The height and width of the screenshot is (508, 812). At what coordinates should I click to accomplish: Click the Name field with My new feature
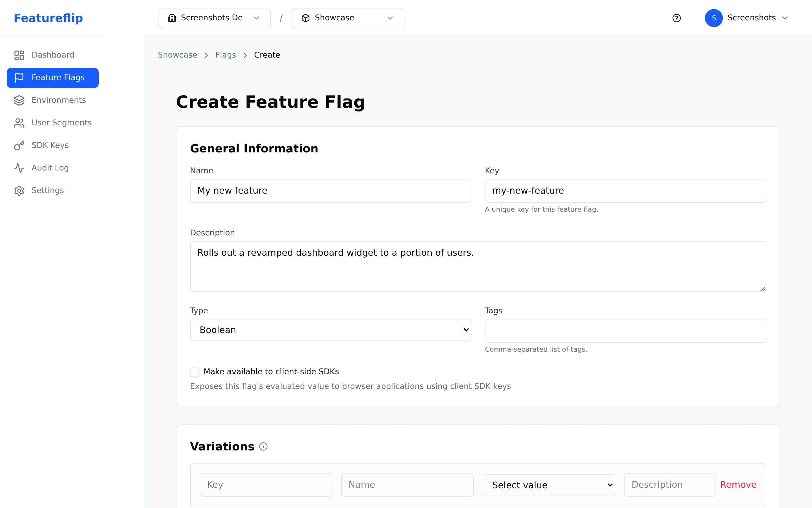tap(330, 190)
